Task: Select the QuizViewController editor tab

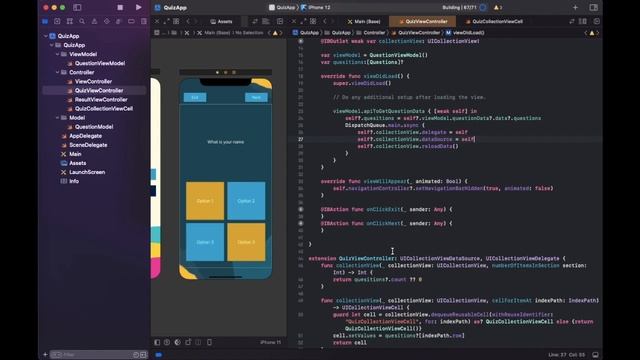Action: (423, 21)
